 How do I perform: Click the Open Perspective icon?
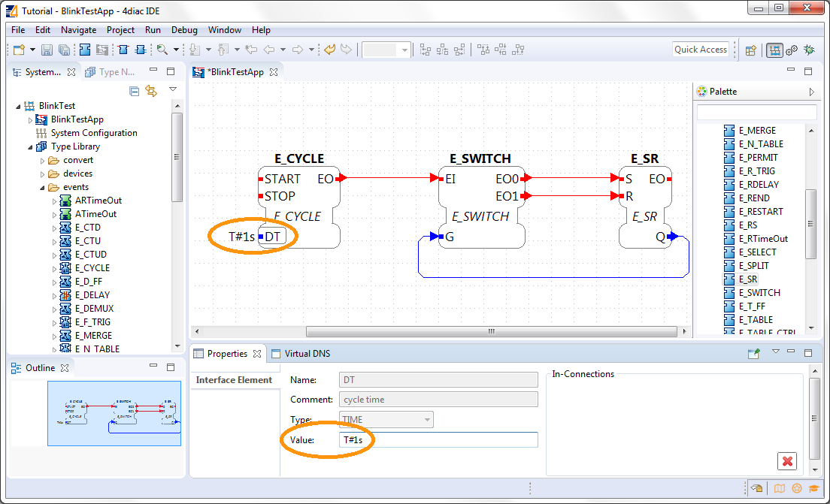(750, 50)
